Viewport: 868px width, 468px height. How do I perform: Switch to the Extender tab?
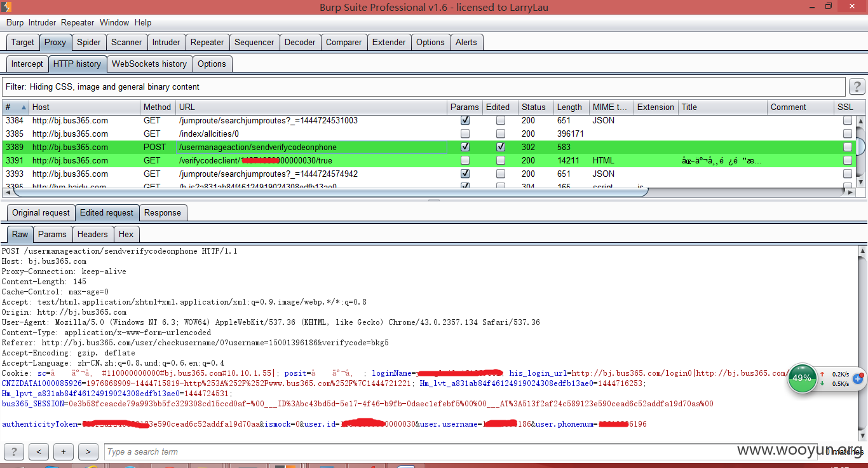389,42
